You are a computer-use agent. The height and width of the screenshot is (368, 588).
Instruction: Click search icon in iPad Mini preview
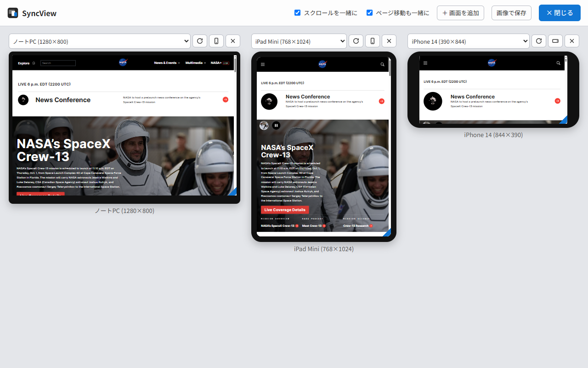coord(382,64)
